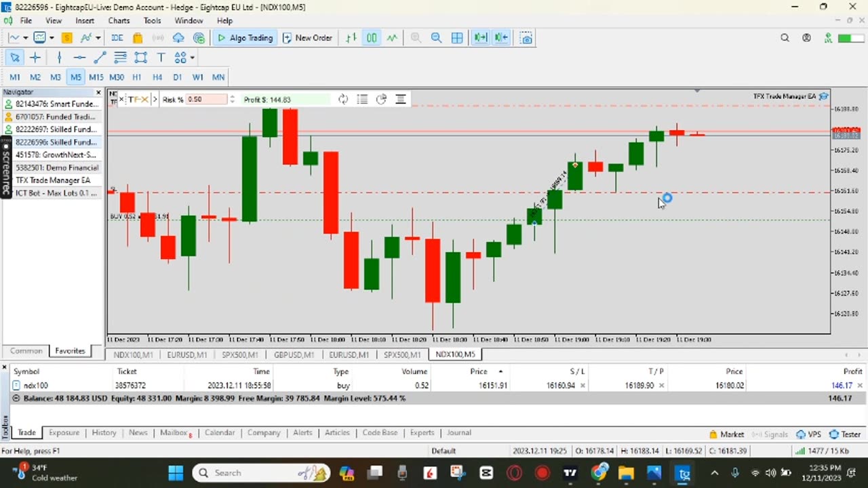
Task: Select the vertical line drawing tool
Action: (59, 58)
